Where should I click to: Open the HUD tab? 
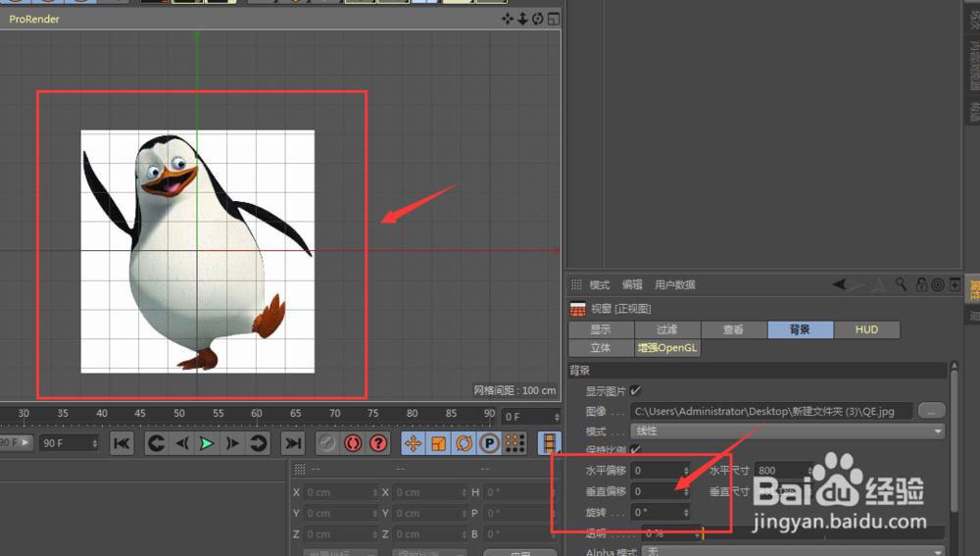pyautogui.click(x=866, y=329)
